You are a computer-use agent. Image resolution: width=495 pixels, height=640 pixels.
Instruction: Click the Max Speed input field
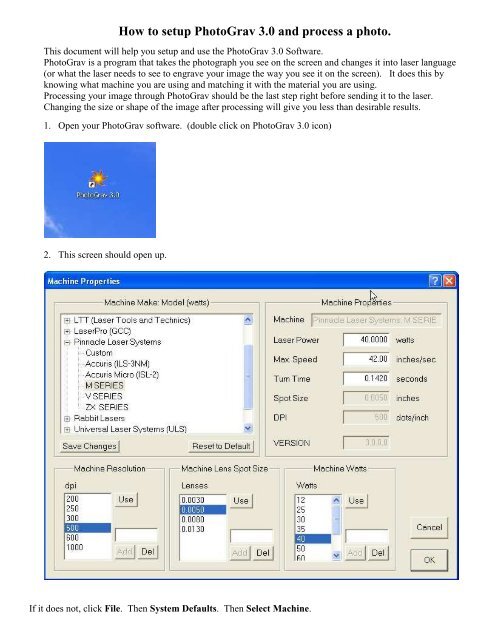pyautogui.click(x=366, y=359)
